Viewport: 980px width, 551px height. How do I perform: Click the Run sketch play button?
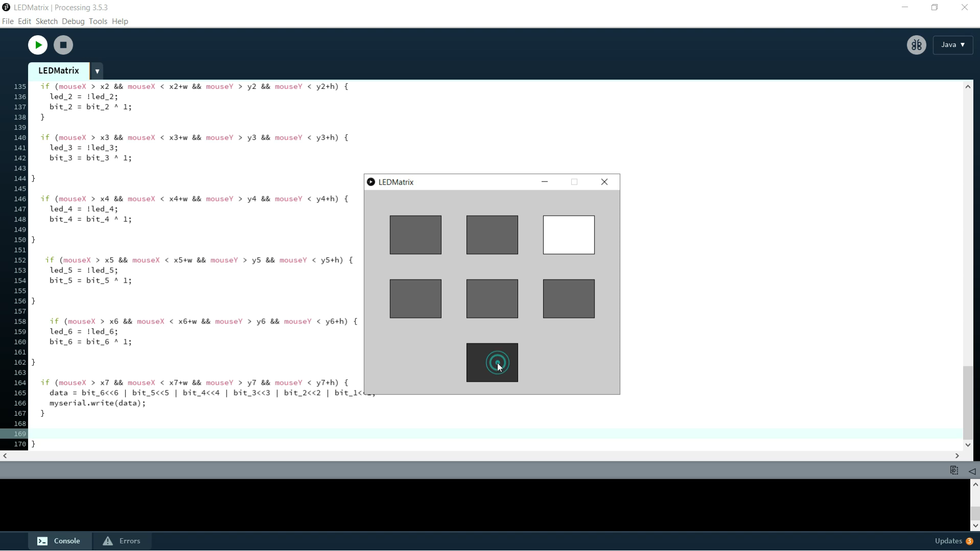click(38, 45)
